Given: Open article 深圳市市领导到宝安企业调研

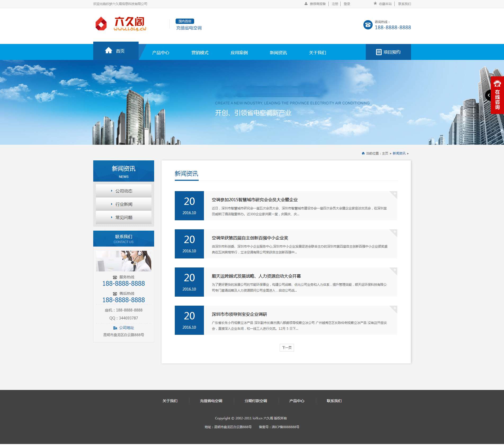Looking at the screenshot, I should point(239,314).
